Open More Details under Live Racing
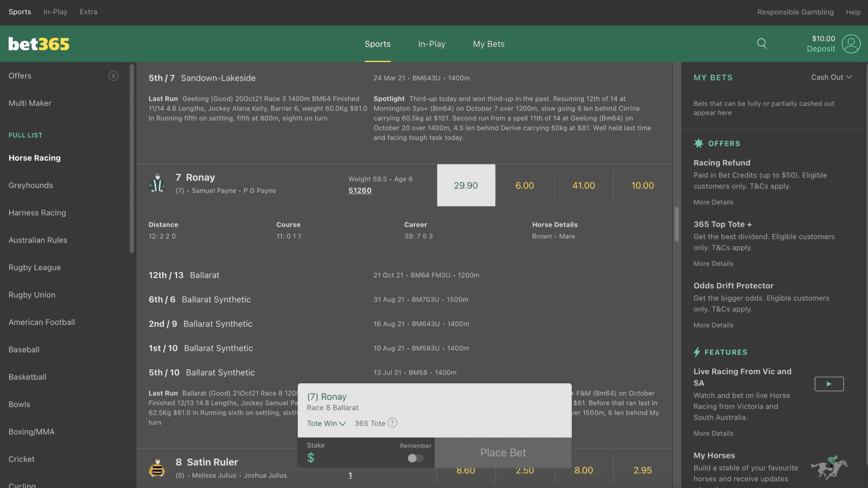This screenshot has width=868, height=488. click(x=713, y=433)
